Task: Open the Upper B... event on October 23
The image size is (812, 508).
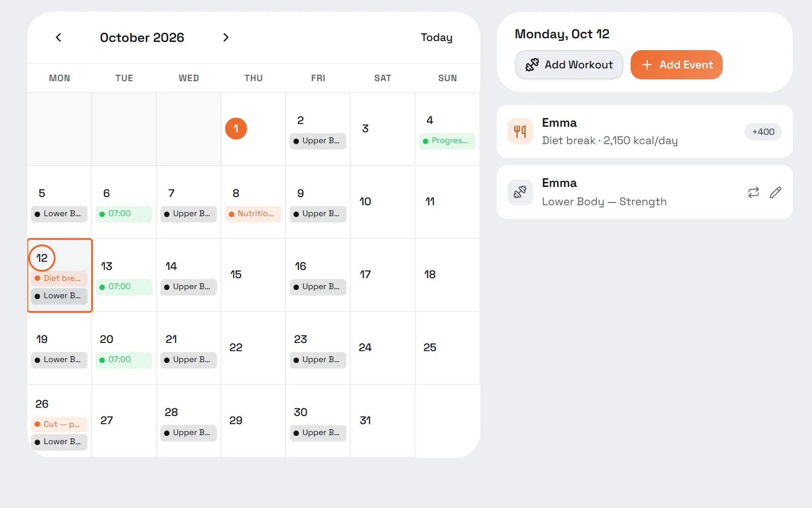Action: (x=318, y=360)
